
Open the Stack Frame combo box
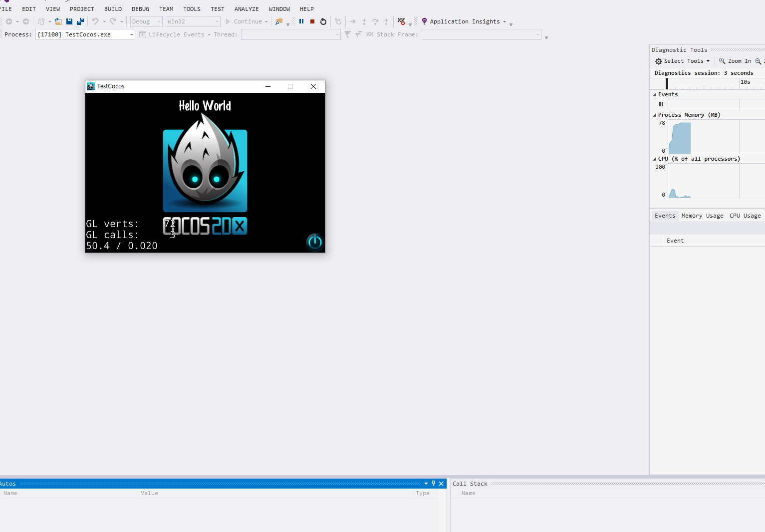coord(482,34)
